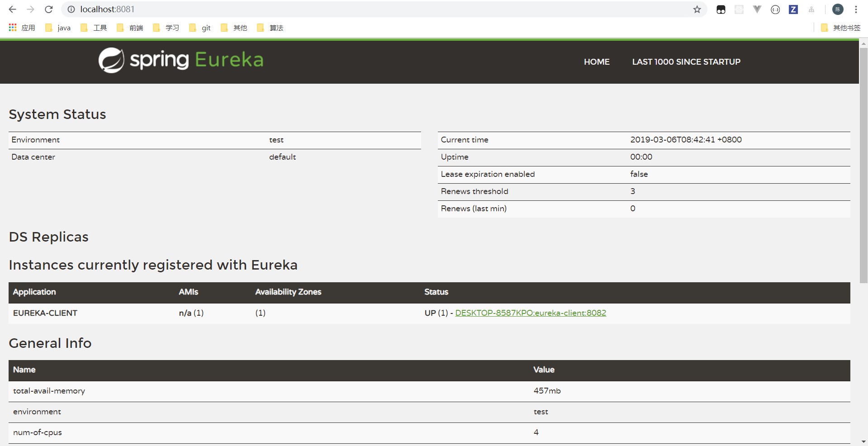Select the Data center value default
The height and width of the screenshot is (446, 868).
(x=283, y=157)
